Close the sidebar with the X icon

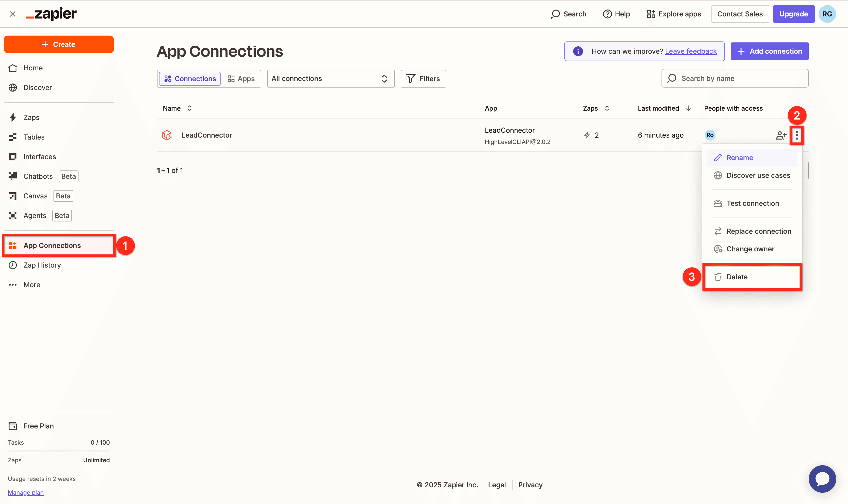coord(13,14)
